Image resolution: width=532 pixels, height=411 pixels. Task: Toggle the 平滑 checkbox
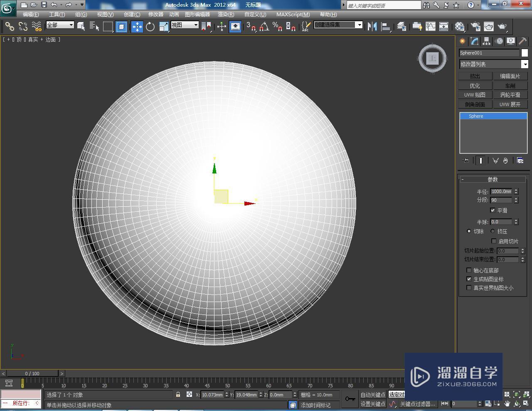pyautogui.click(x=493, y=210)
